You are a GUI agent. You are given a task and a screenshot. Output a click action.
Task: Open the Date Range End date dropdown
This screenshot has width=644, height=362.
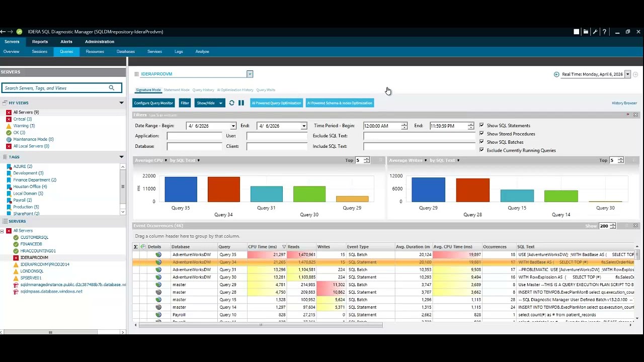click(x=303, y=126)
